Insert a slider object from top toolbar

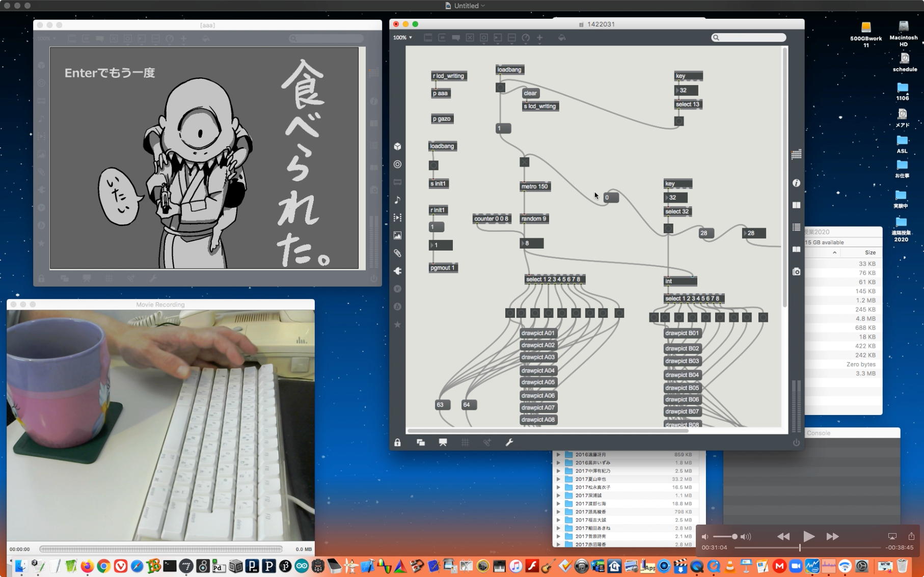click(x=512, y=38)
